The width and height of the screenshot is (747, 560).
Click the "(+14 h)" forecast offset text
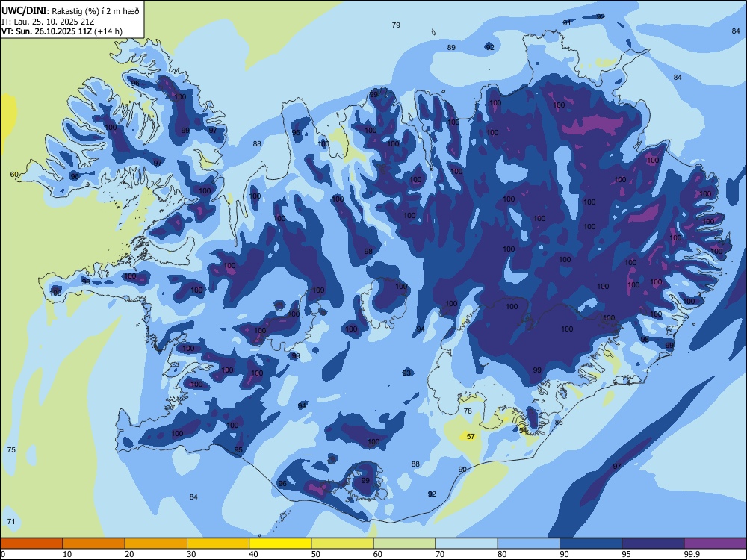coord(108,31)
